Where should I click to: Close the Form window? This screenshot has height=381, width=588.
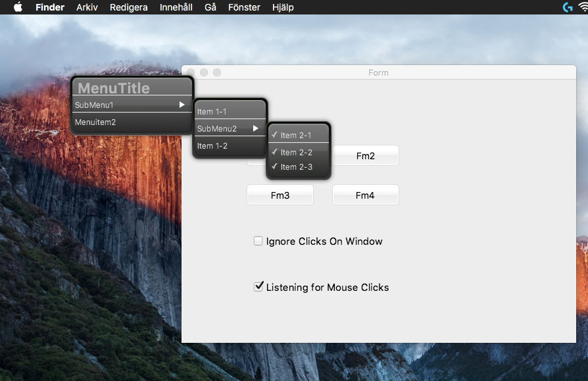click(x=191, y=72)
